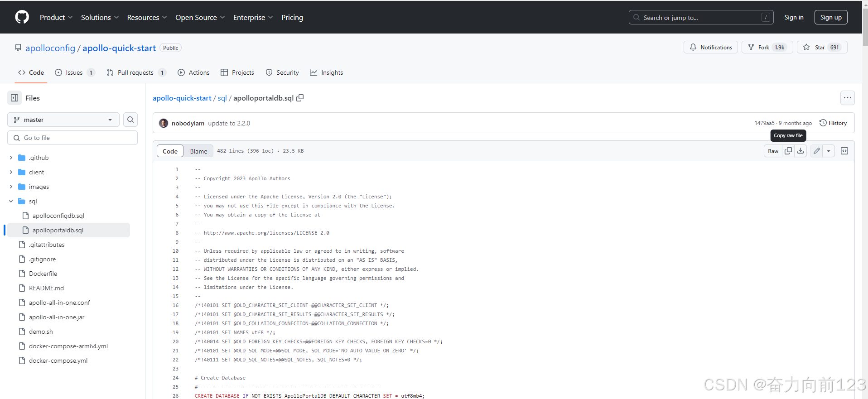Image resolution: width=868 pixels, height=399 pixels.
Task: Copy raw file contents icon
Action: (x=788, y=151)
